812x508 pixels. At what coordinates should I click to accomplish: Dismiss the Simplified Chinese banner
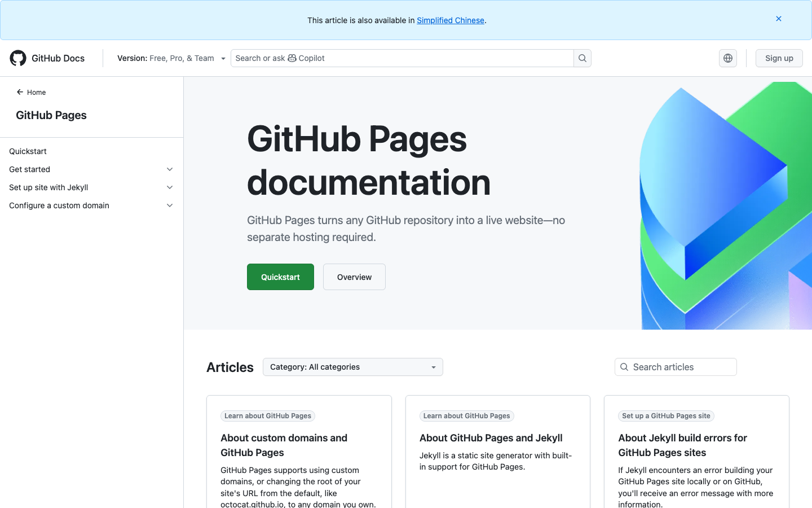(779, 19)
